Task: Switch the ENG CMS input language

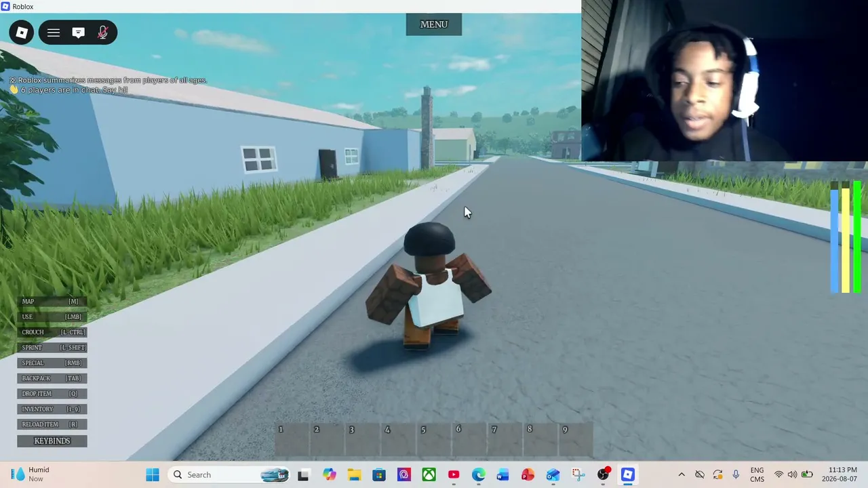Action: click(x=757, y=474)
